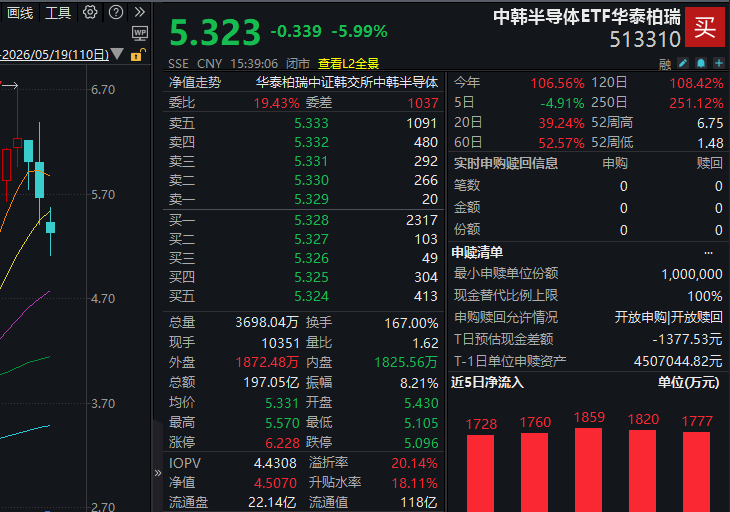Click the red 买 buy button
Viewport: 730px width, 512px height.
704,27
